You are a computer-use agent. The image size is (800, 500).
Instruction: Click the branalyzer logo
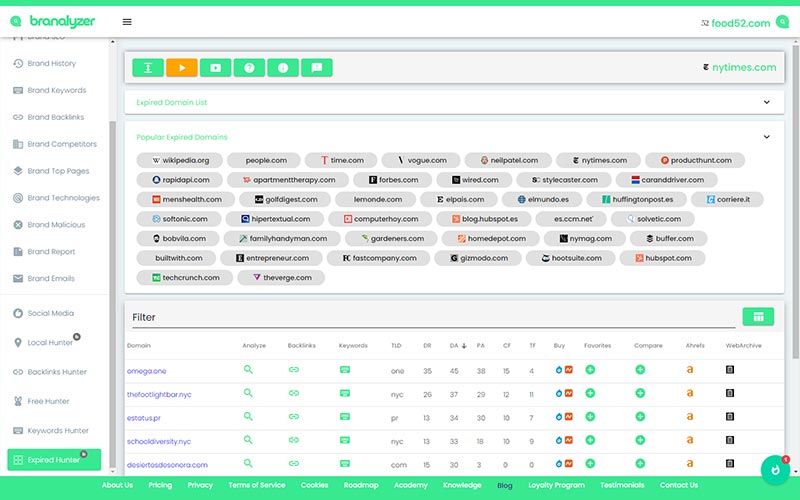click(53, 21)
